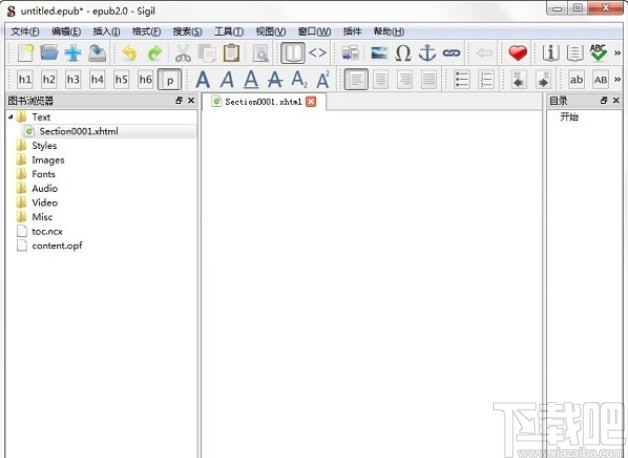The height and width of the screenshot is (458, 628).
Task: Generate table of contents icon
Action: point(575,53)
